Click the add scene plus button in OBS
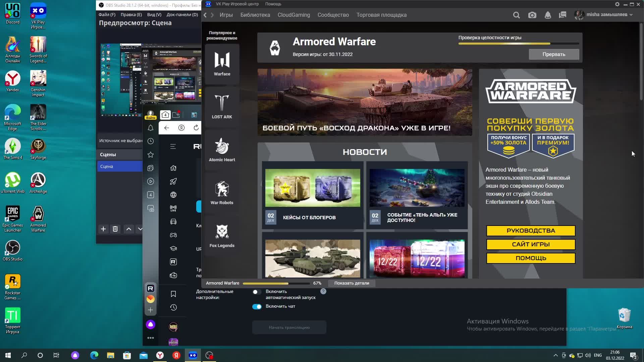 click(103, 229)
